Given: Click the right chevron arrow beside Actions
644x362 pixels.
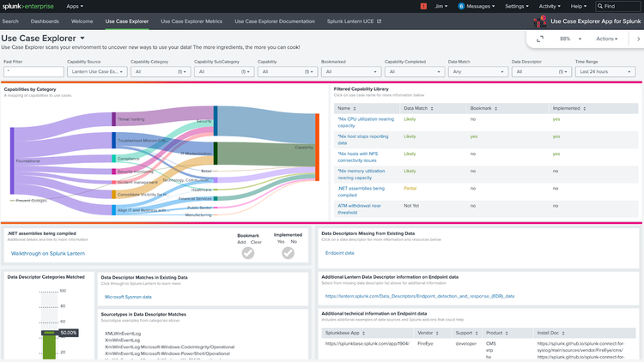Looking at the screenshot, I should coord(639,39).
